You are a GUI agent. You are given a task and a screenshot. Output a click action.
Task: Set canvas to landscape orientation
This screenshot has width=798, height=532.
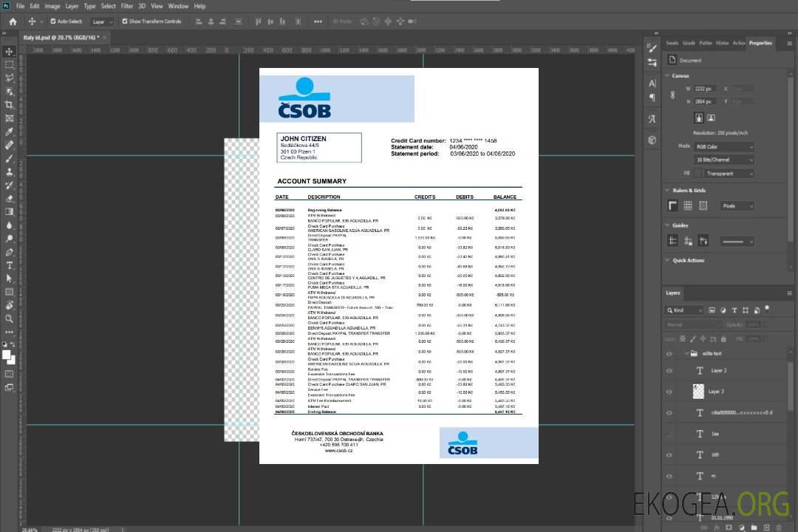[711, 117]
